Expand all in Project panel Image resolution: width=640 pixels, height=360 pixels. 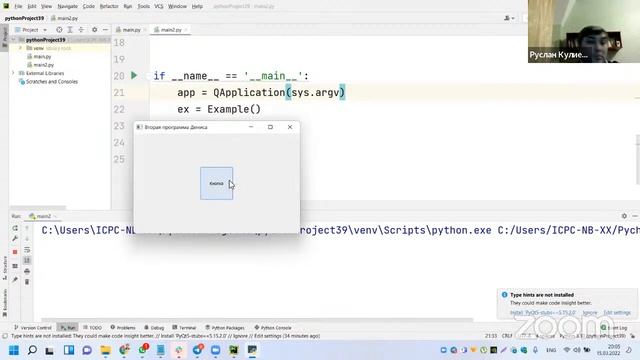click(70, 30)
